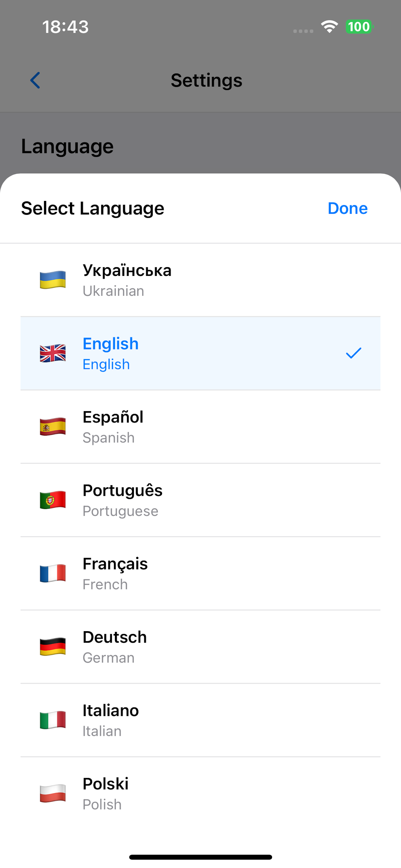Tap the Polish flag icon

(x=52, y=793)
